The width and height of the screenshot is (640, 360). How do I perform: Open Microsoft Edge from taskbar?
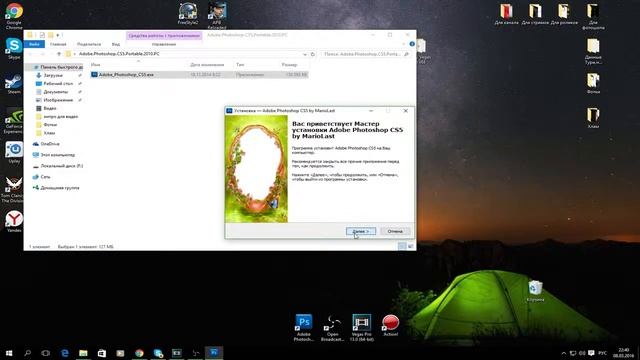64,353
